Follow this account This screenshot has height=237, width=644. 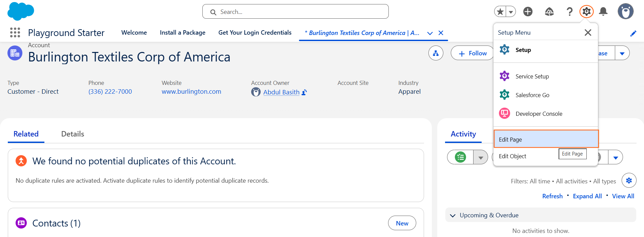click(x=472, y=53)
